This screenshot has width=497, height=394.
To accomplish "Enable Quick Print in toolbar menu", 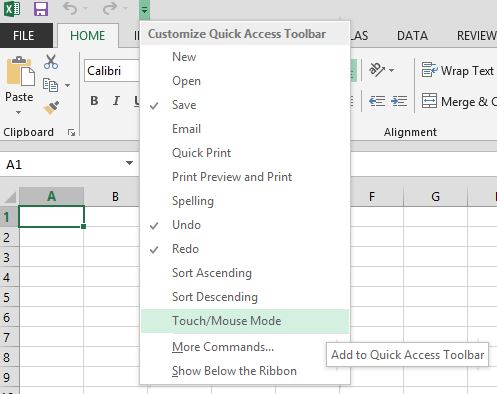I will point(245,153).
